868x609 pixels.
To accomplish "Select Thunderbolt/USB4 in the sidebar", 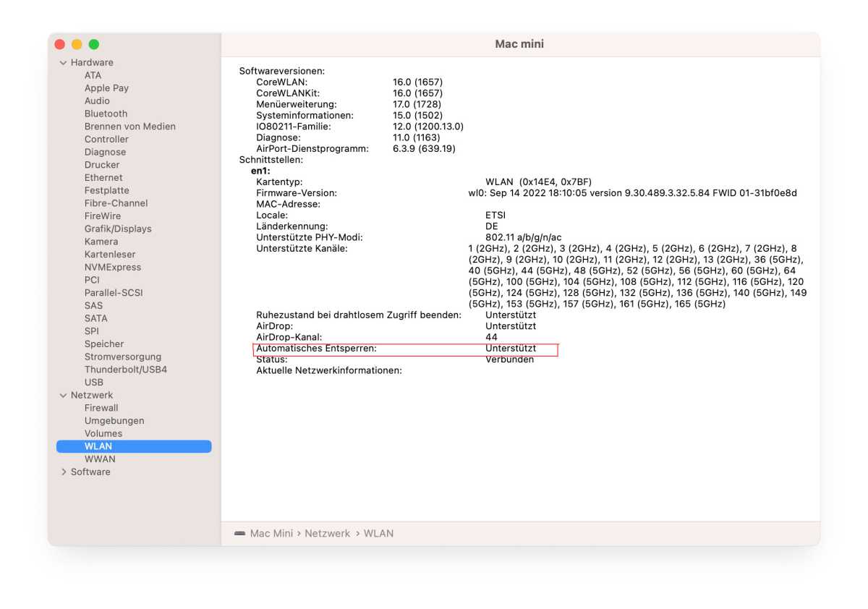I will [125, 370].
